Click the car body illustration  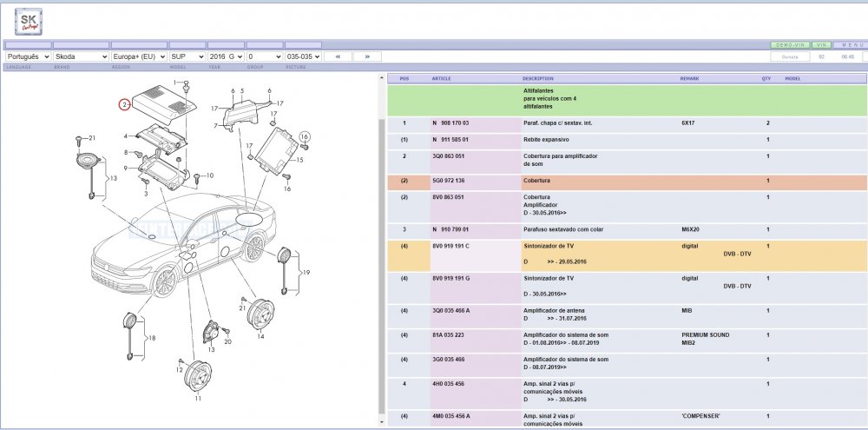pos(184,244)
